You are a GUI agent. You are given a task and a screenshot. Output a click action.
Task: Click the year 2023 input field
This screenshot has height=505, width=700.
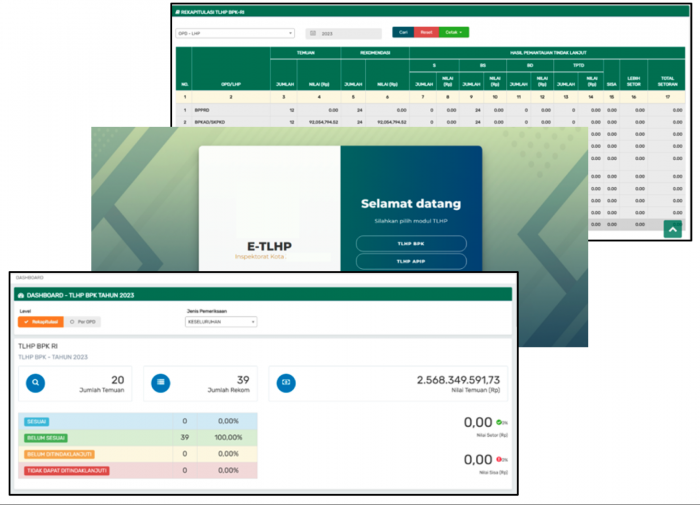(x=349, y=33)
